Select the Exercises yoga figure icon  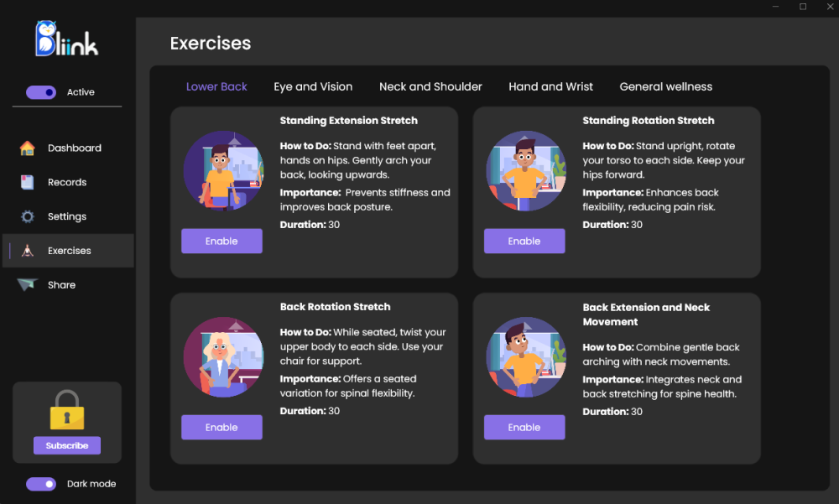pyautogui.click(x=28, y=251)
